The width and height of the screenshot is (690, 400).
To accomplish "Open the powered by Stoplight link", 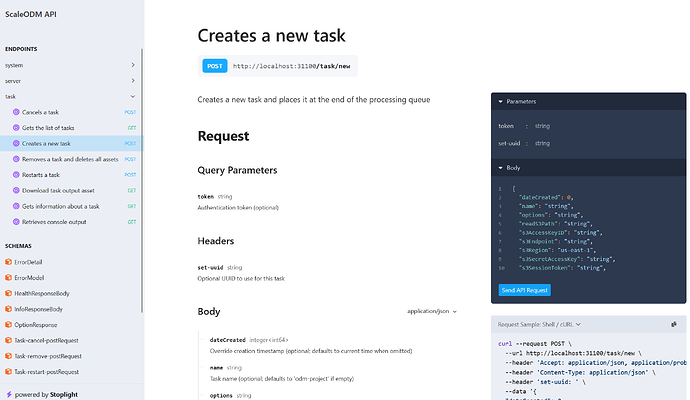I will click(42, 395).
